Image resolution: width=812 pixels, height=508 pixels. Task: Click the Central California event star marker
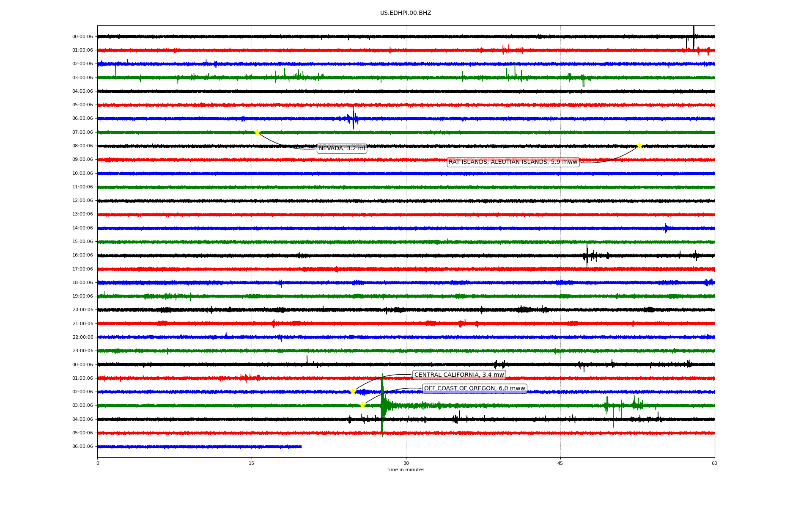pyautogui.click(x=353, y=392)
